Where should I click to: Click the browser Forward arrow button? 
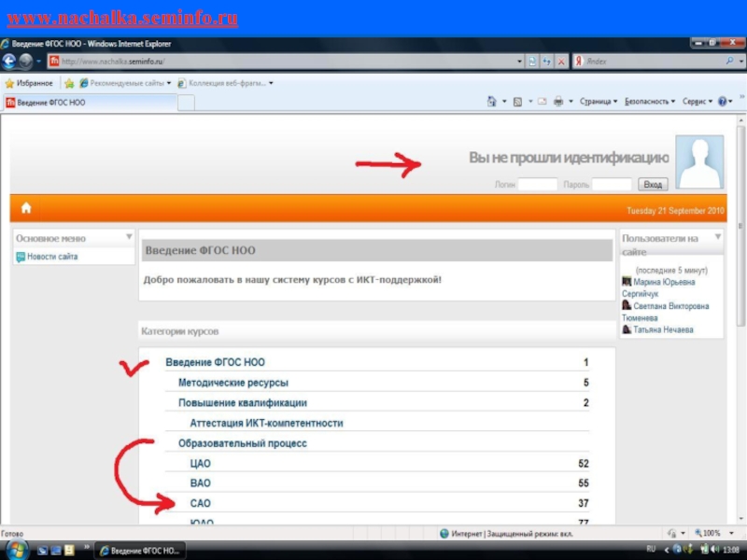click(x=26, y=61)
